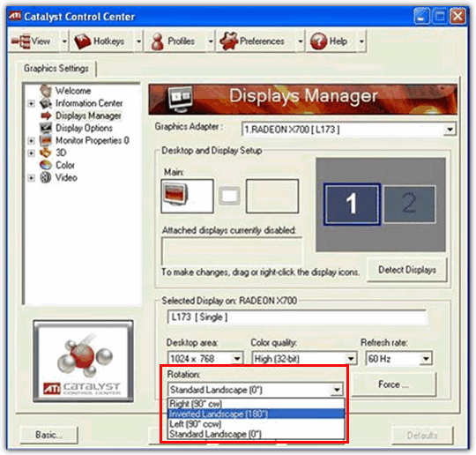Select Monitor Properties 0 tree item
This screenshot has width=476, height=455.
click(93, 140)
